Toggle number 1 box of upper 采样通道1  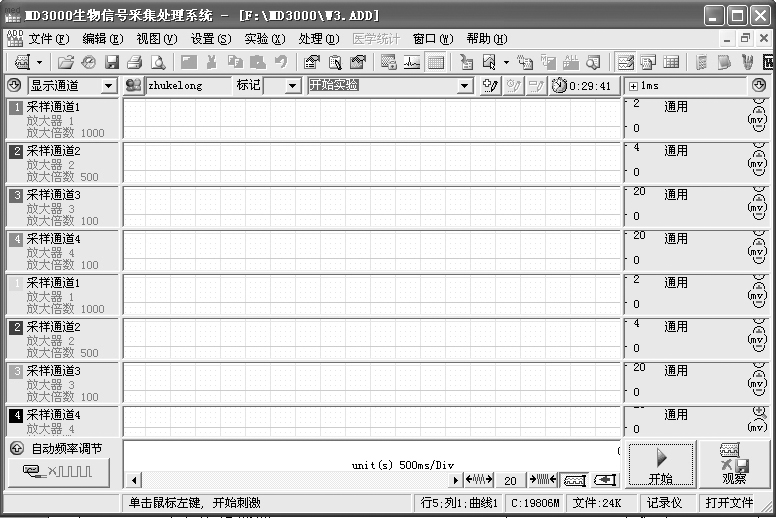click(x=16, y=107)
